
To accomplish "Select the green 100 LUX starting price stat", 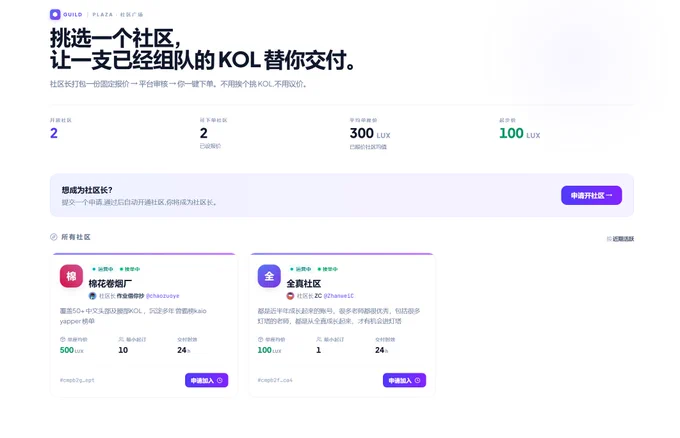I will pos(520,133).
